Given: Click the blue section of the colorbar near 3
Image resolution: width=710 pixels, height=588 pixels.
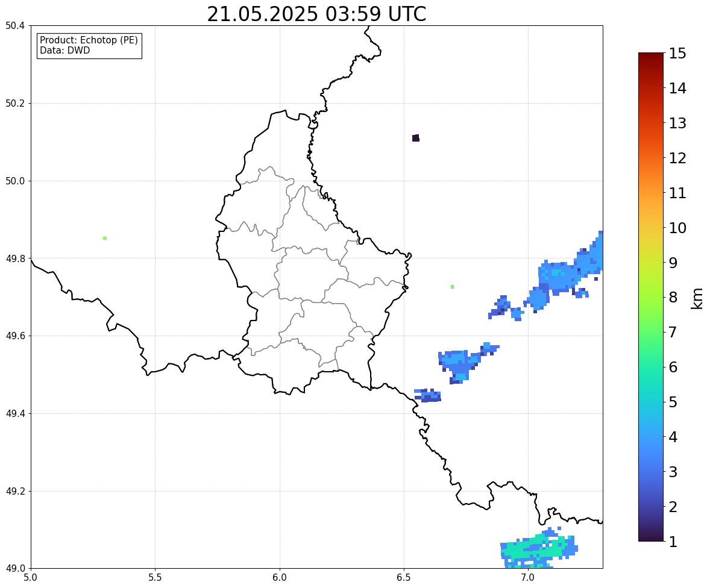Looking at the screenshot, I should 651,472.
